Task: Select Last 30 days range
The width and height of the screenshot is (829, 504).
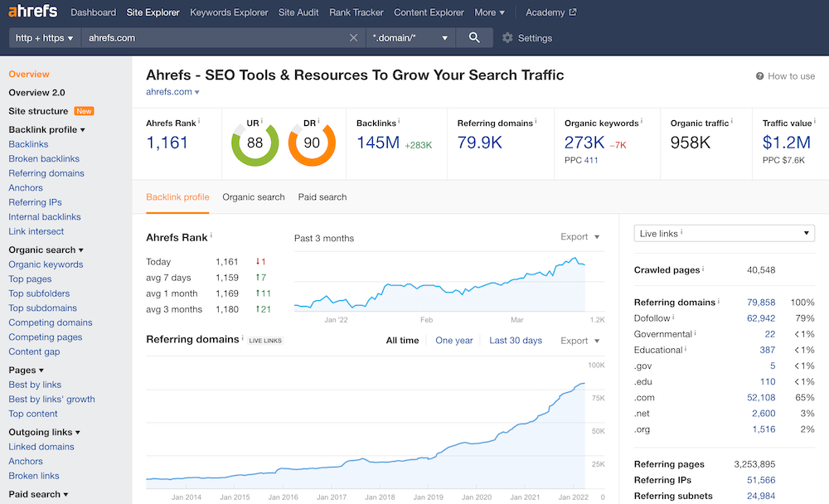Action: pos(516,341)
